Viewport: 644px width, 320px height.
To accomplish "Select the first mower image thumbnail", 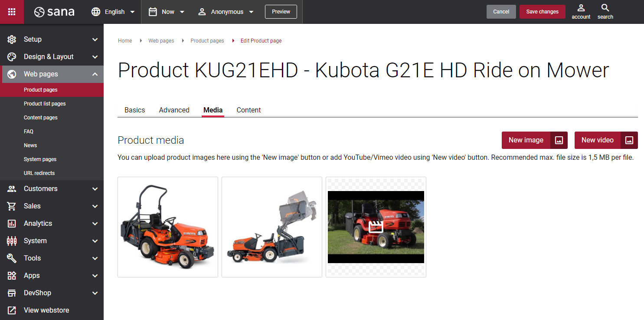I will pos(168,227).
